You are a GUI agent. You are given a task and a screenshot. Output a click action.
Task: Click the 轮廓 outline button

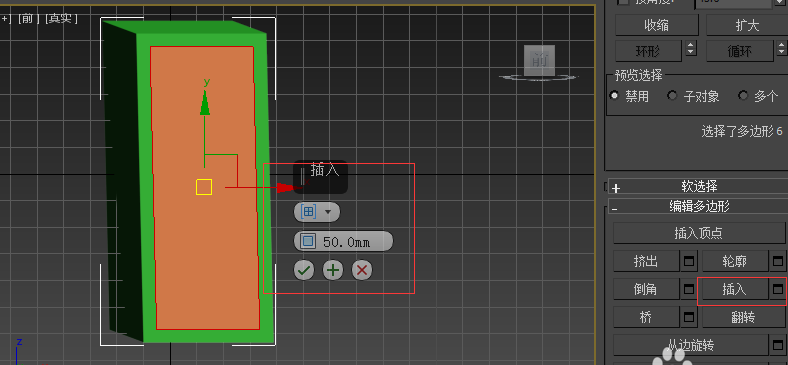click(735, 261)
